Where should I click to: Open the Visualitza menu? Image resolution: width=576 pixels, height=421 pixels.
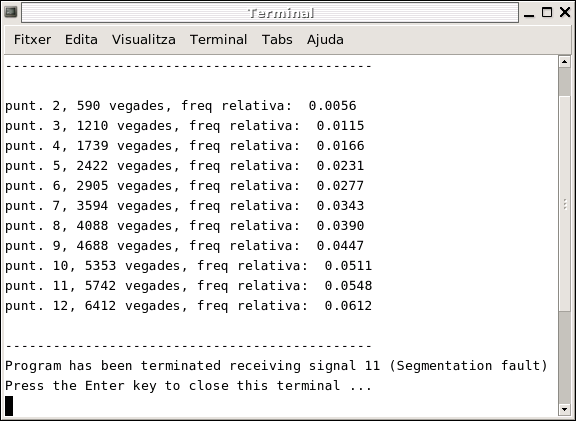[x=144, y=39]
